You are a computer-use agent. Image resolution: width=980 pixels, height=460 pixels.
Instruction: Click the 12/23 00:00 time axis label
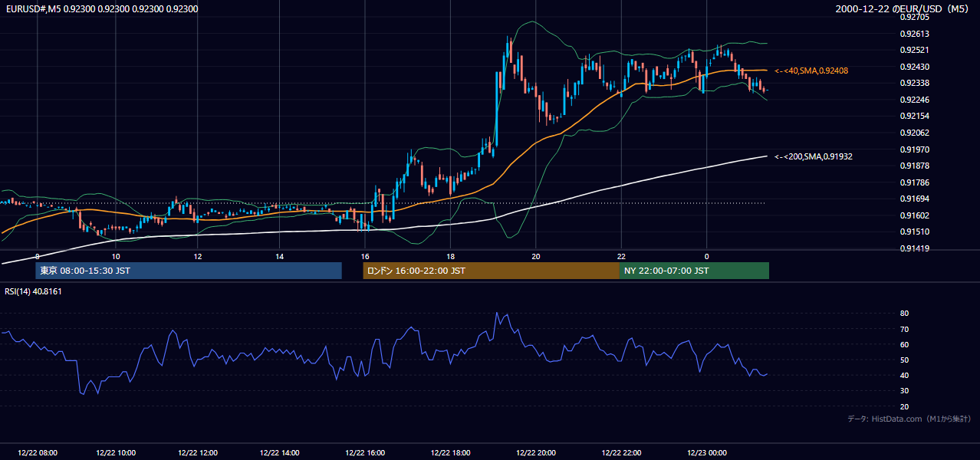click(707, 452)
